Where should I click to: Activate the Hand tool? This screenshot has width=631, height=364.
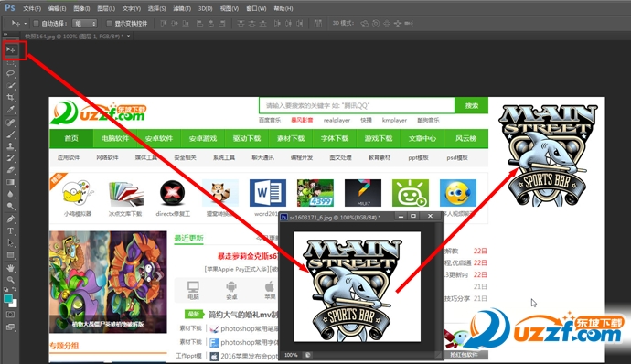pyautogui.click(x=11, y=267)
